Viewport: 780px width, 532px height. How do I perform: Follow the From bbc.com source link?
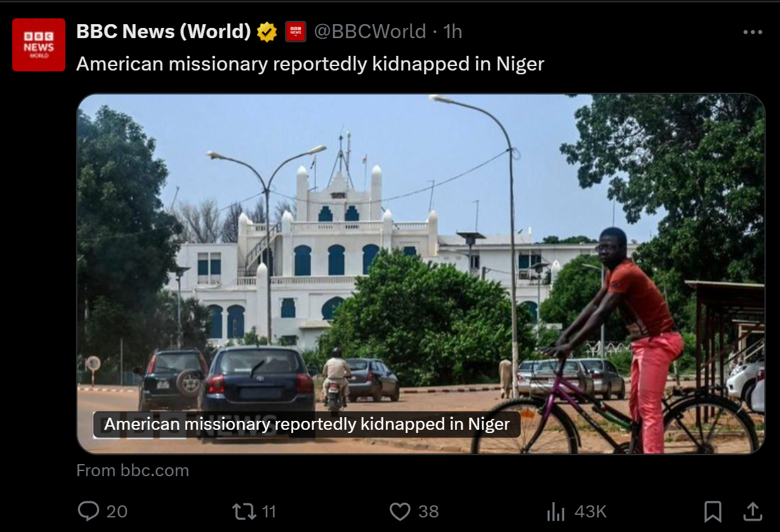tap(133, 470)
